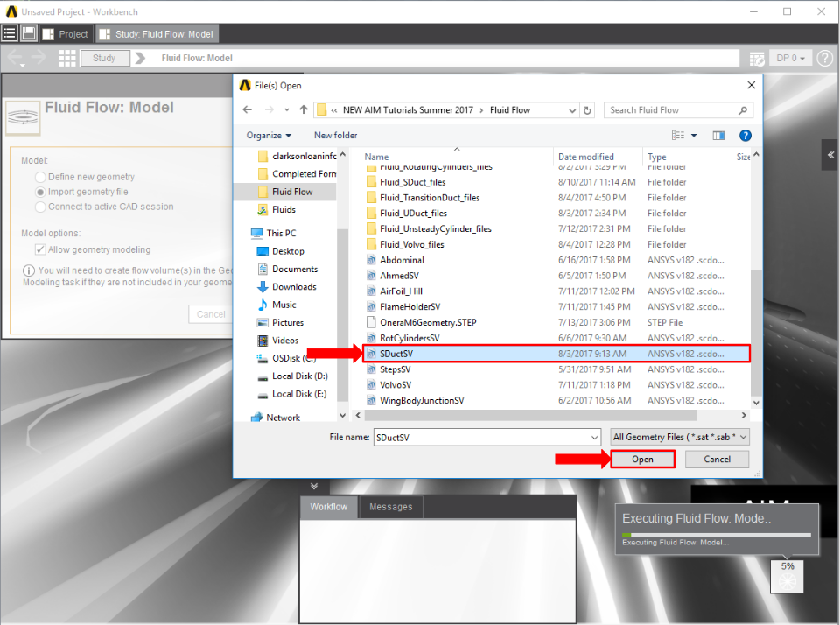Open file dialog help blue question icon
The width and height of the screenshot is (840, 625).
[745, 135]
